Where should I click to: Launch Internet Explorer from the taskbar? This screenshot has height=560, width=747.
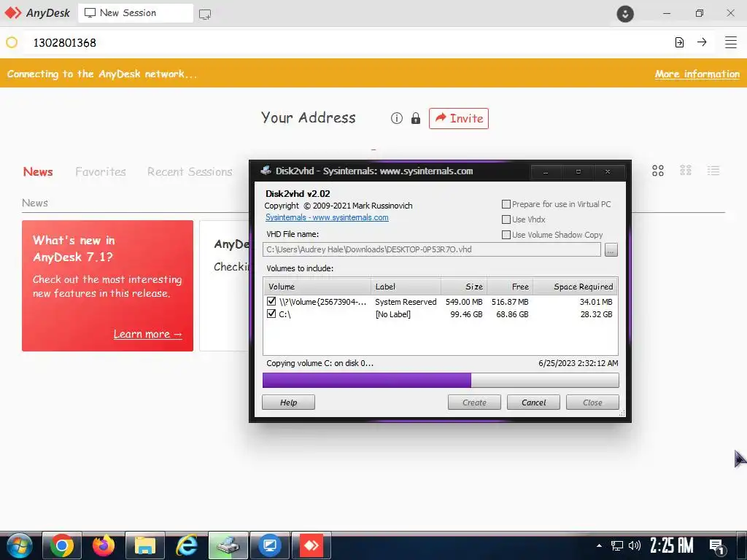[x=187, y=545]
